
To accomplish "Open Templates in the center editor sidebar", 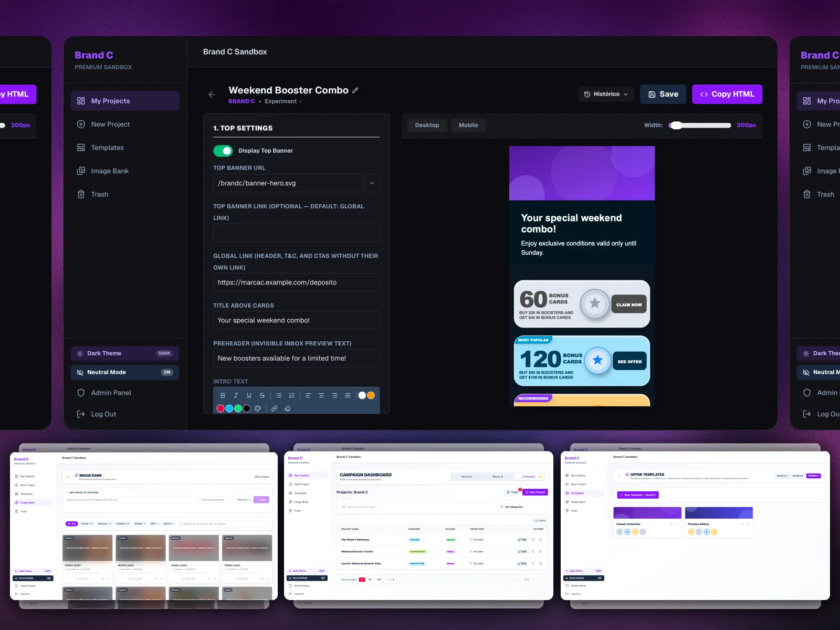I will [x=125, y=148].
